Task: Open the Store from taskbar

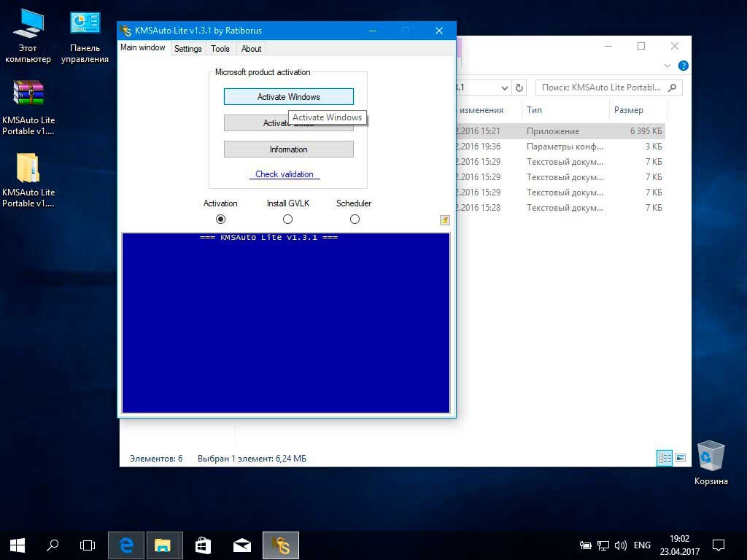Action: pos(203,545)
